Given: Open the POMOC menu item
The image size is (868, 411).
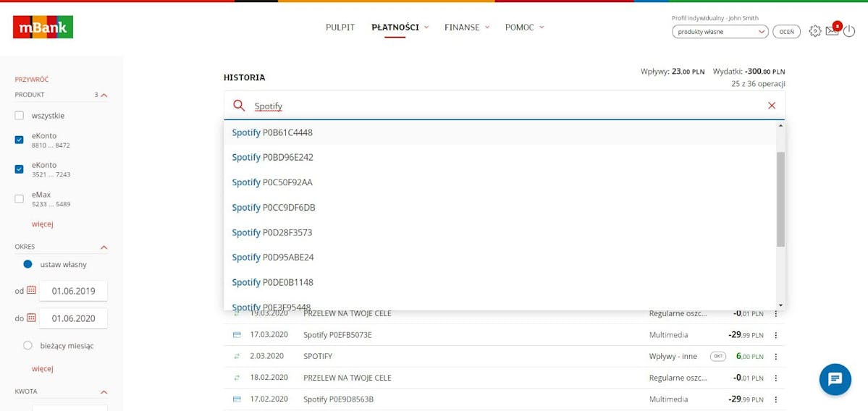Looking at the screenshot, I should pos(519,27).
